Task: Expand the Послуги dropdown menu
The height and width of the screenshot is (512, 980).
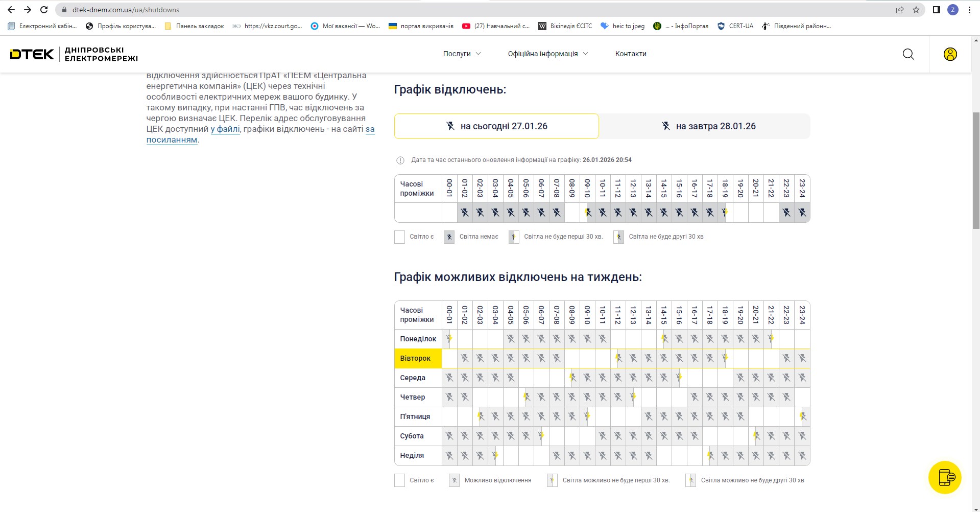Action: pyautogui.click(x=462, y=54)
